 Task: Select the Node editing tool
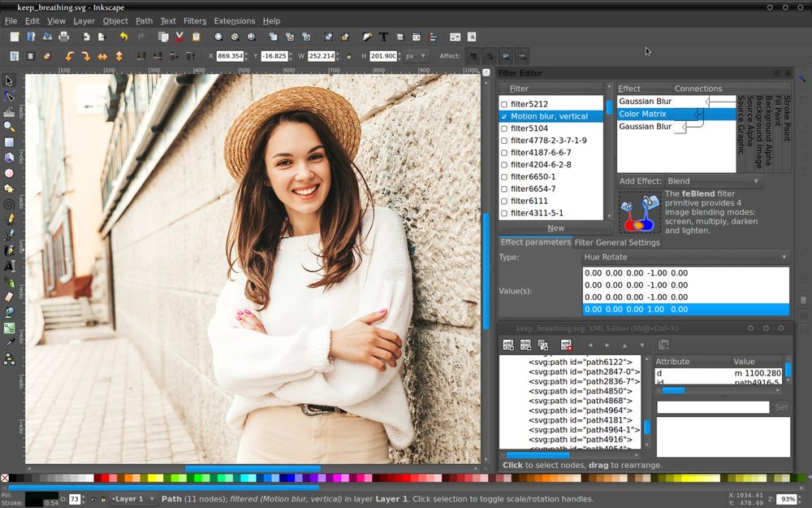pyautogui.click(x=9, y=96)
